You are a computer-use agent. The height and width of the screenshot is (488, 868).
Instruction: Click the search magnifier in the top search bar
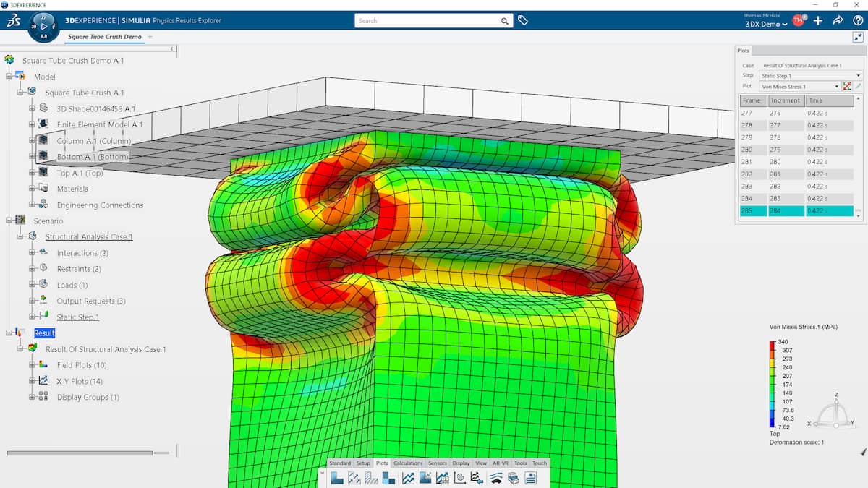click(504, 21)
